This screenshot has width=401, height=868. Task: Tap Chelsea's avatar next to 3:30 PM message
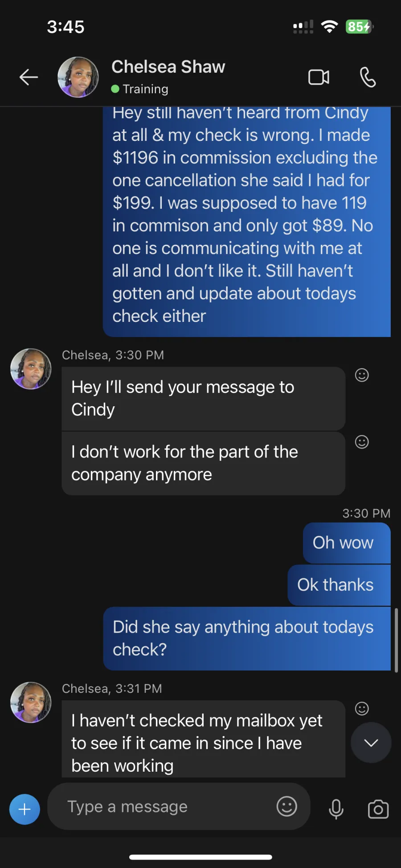[31, 369]
